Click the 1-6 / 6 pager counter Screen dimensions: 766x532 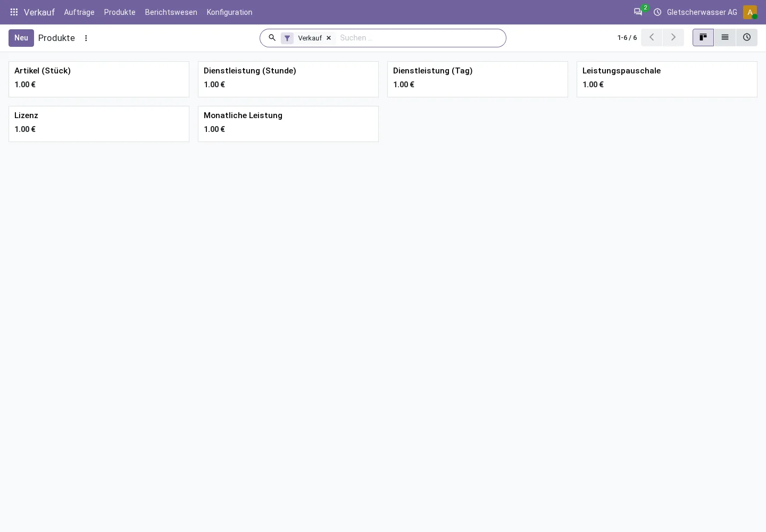pyautogui.click(x=627, y=38)
